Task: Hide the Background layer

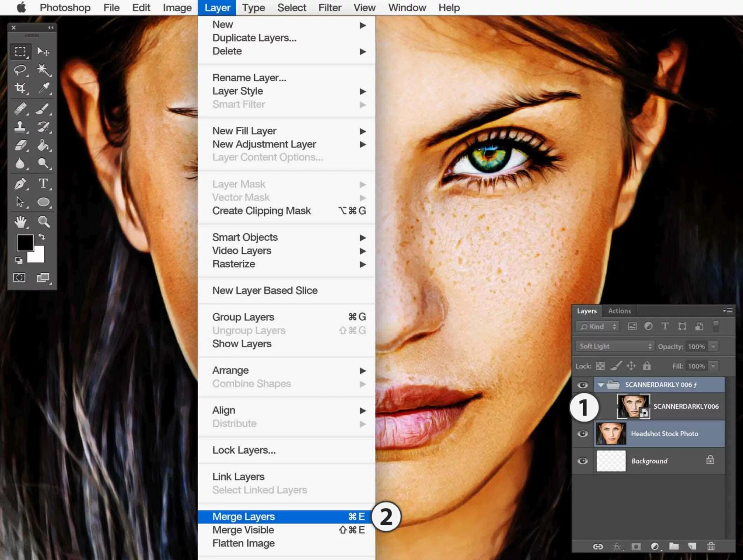Action: pyautogui.click(x=583, y=461)
